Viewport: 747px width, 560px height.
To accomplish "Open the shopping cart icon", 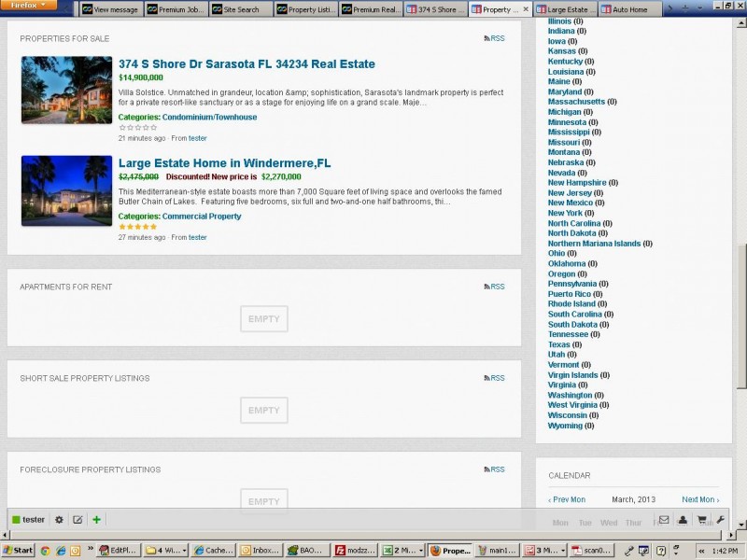I will click(702, 520).
